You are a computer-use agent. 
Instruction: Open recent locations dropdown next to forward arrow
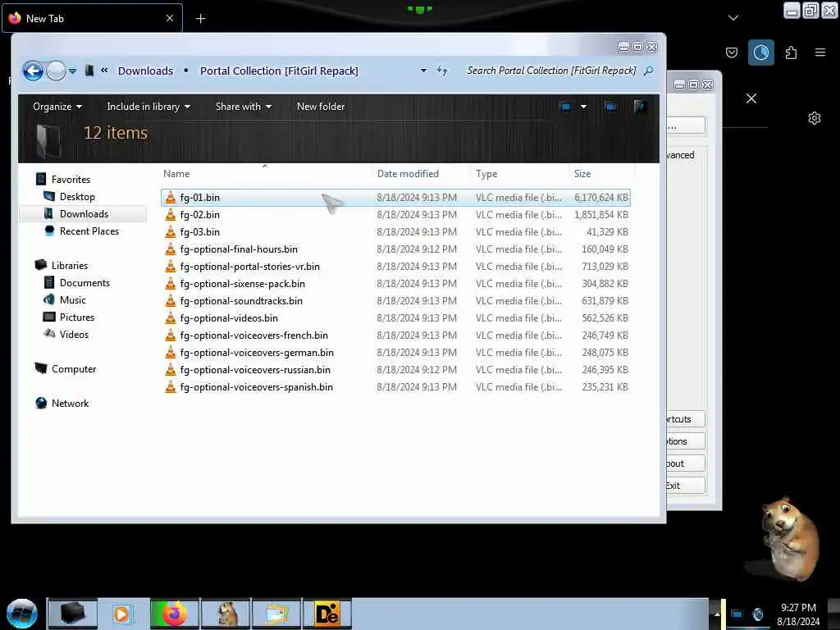[72, 71]
